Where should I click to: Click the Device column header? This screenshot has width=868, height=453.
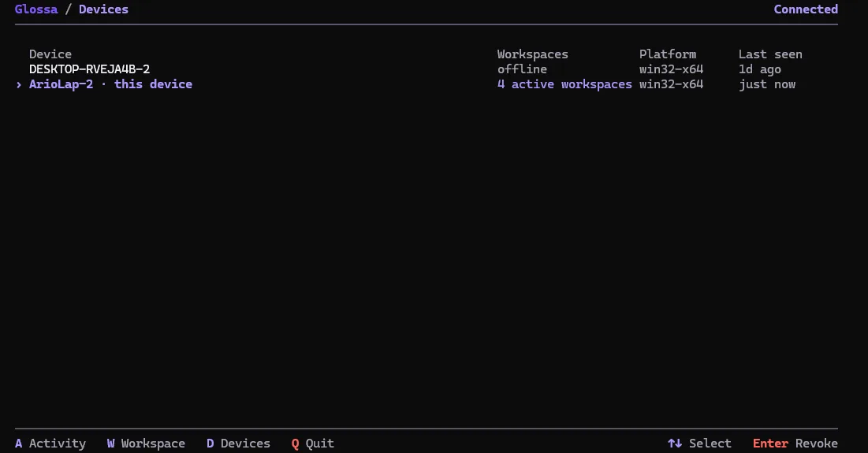[x=50, y=54]
